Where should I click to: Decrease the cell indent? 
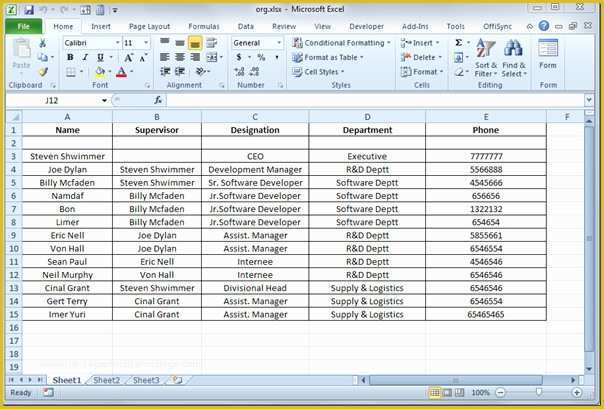click(x=165, y=72)
